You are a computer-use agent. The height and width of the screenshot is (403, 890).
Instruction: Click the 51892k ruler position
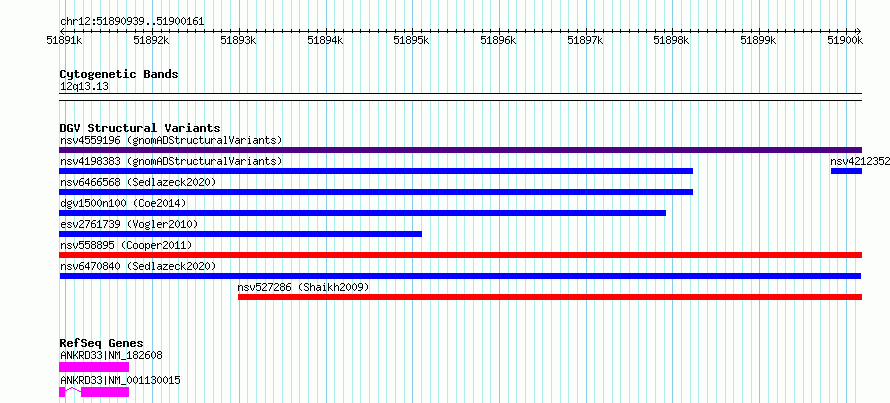pyautogui.click(x=152, y=40)
